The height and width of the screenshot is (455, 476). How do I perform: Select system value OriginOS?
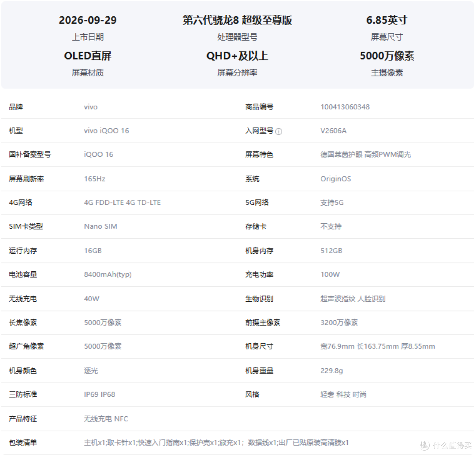coord(335,179)
